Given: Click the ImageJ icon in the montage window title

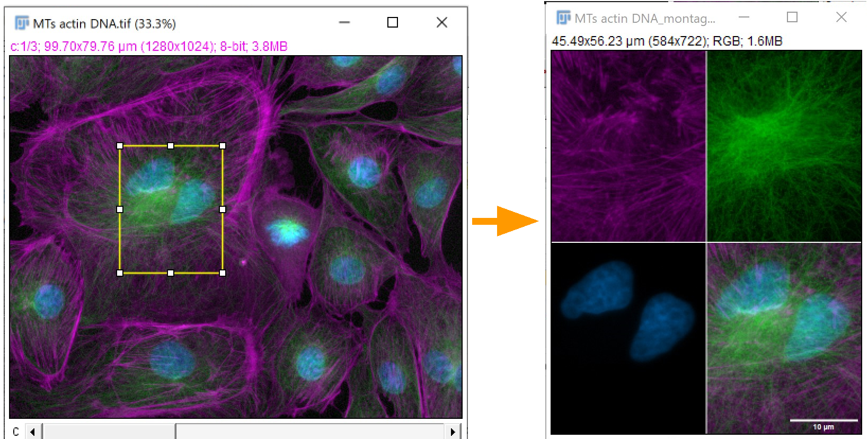Looking at the screenshot, I should point(563,18).
